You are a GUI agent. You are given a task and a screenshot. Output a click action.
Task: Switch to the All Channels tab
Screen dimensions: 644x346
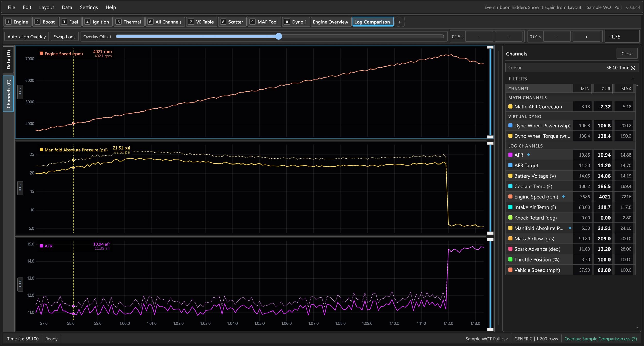[x=165, y=22]
